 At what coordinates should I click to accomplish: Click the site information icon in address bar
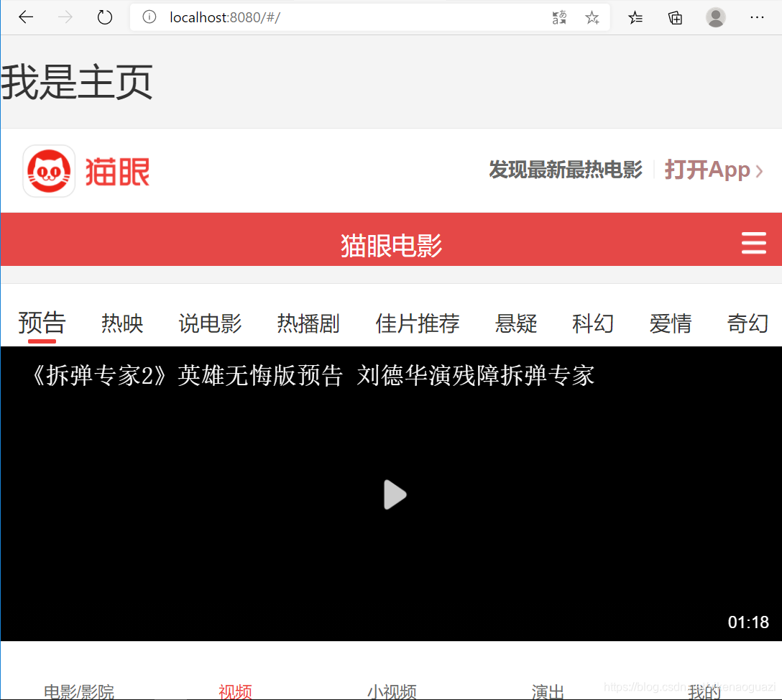coord(149,17)
